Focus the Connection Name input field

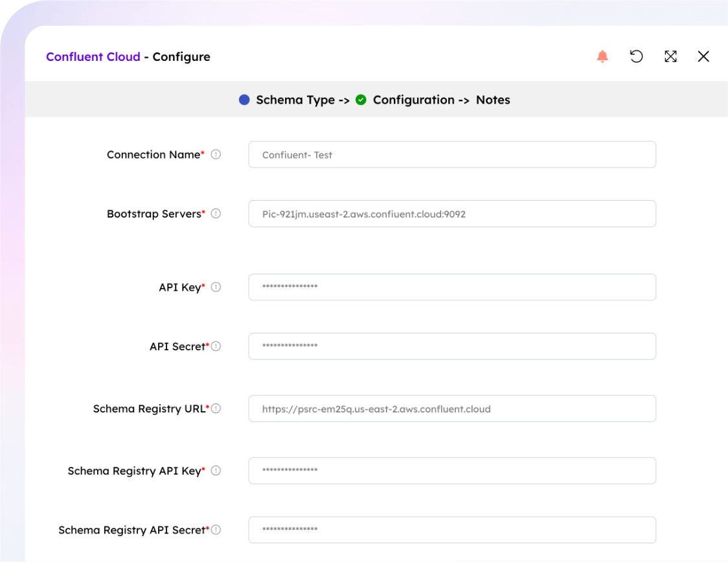point(452,155)
